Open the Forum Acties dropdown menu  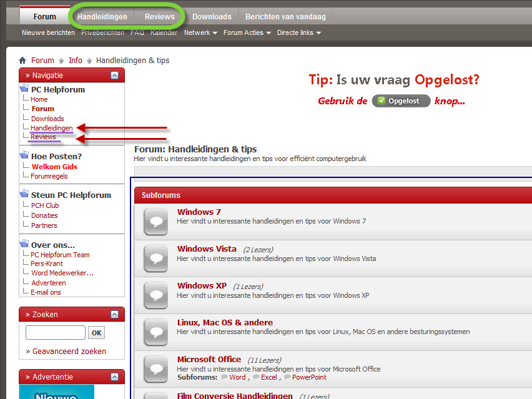pyautogui.click(x=247, y=32)
